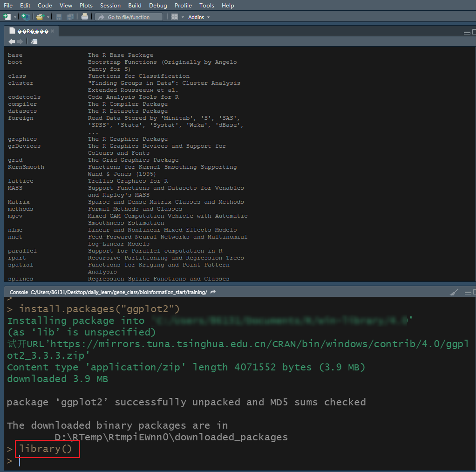476x472 pixels.
Task: Click the 'boot' package name
Action: [15, 62]
